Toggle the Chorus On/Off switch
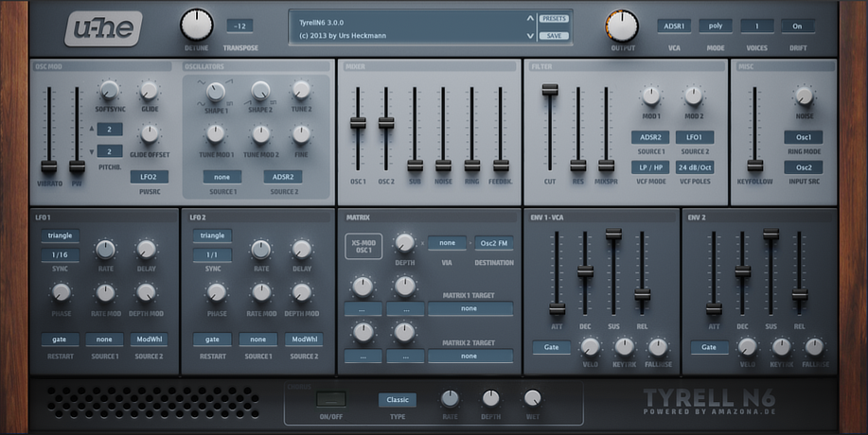The width and height of the screenshot is (868, 435). click(331, 399)
